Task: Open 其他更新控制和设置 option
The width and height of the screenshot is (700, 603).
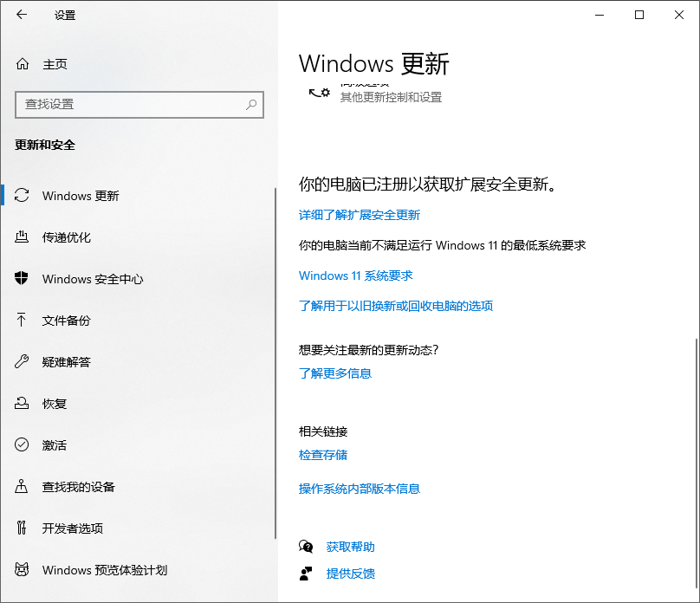Action: point(391,97)
